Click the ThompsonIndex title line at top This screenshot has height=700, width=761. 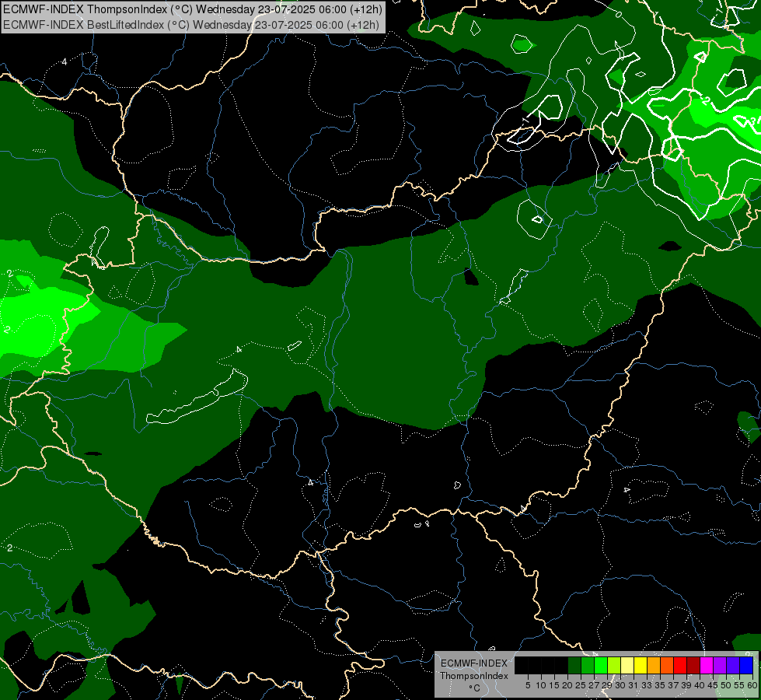click(x=193, y=9)
